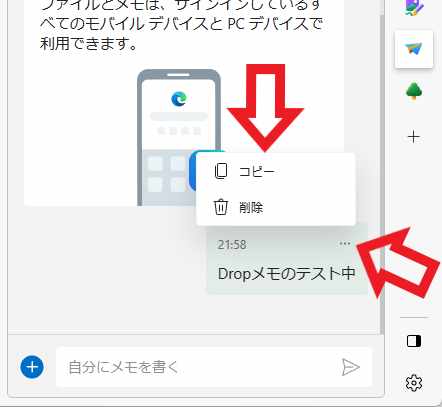This screenshot has height=407, width=442.
Task: Click the 21:58 timestamp on the note
Action: coord(232,245)
